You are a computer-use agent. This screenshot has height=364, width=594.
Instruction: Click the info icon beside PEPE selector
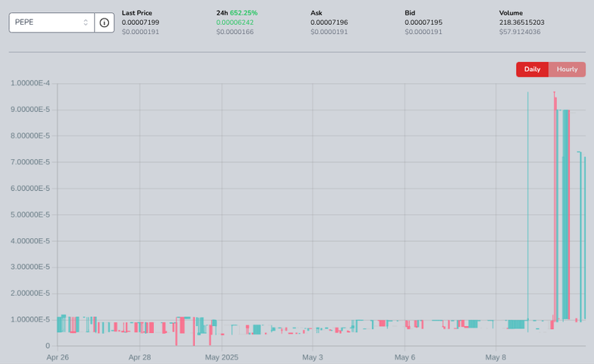pos(104,22)
